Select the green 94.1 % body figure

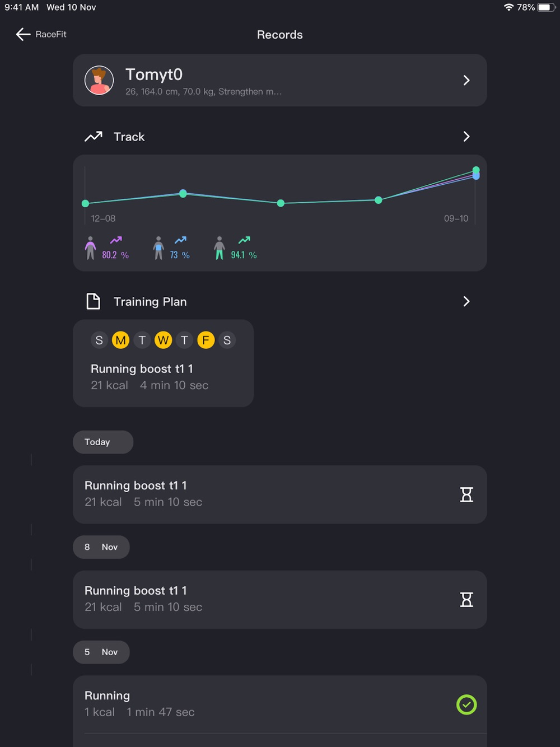tap(220, 248)
